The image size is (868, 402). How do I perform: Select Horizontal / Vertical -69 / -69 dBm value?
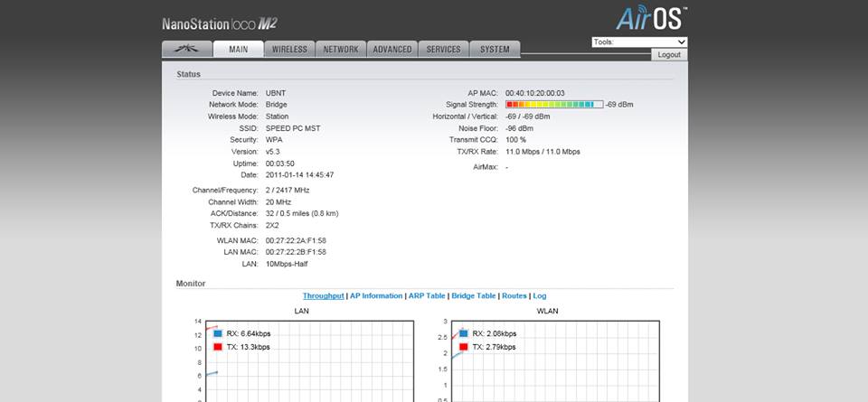(528, 117)
